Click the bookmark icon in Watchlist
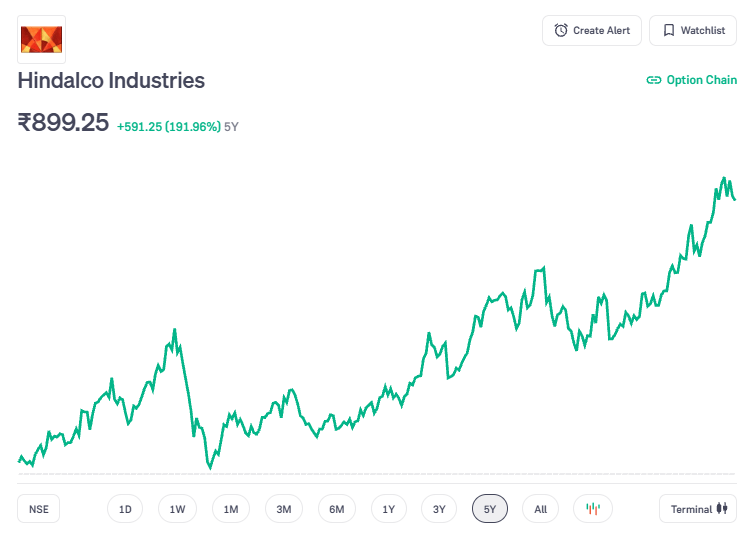 coord(668,31)
